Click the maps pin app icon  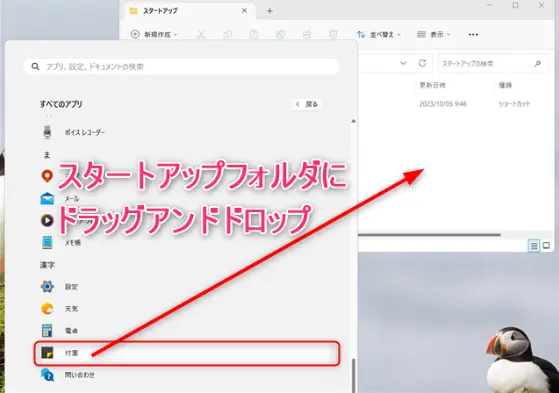tap(47, 176)
